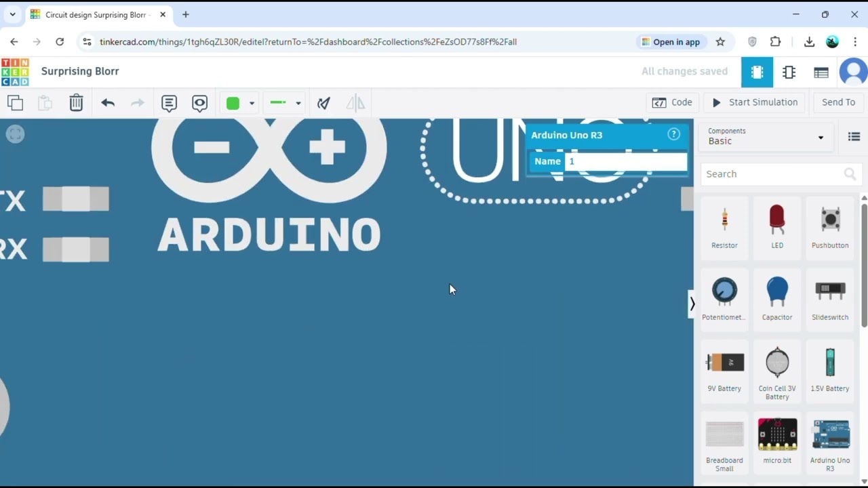This screenshot has height=488, width=868.
Task: Bookmark this page with the star
Action: click(720, 42)
